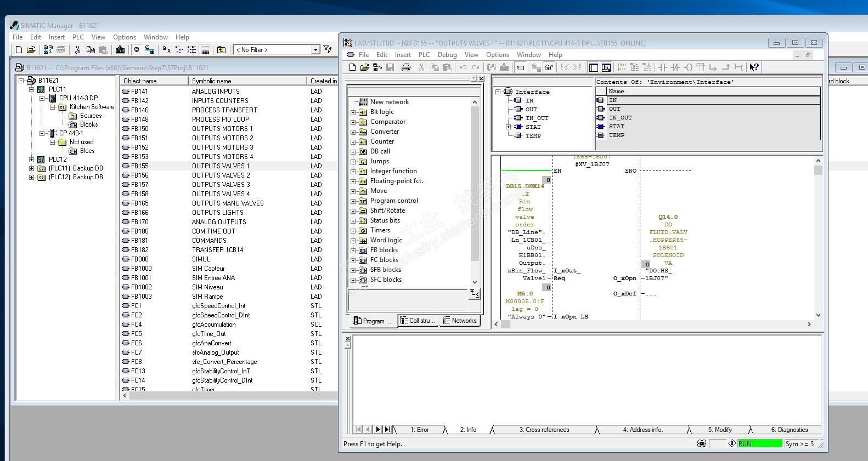Click horizontal scrollbar thumb in code area

coord(505,325)
